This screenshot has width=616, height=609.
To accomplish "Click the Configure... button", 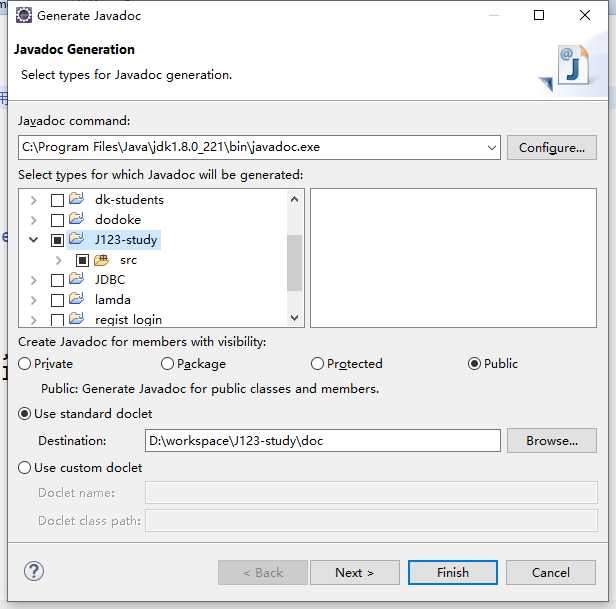I will pos(552,148).
